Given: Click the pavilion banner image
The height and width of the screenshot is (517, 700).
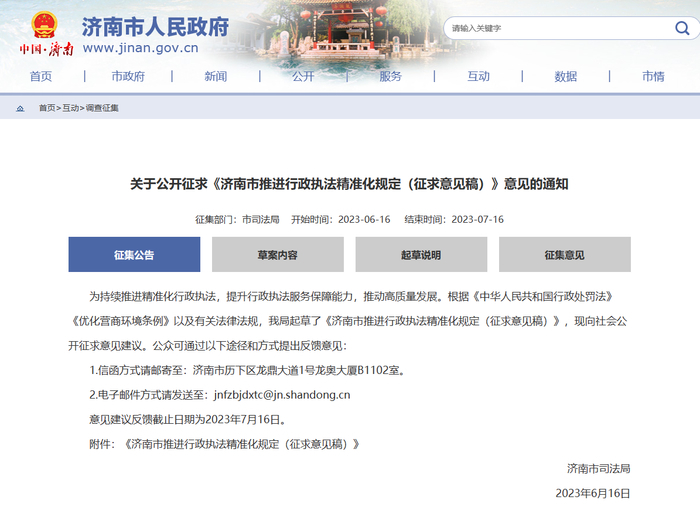Looking at the screenshot, I should [344, 33].
